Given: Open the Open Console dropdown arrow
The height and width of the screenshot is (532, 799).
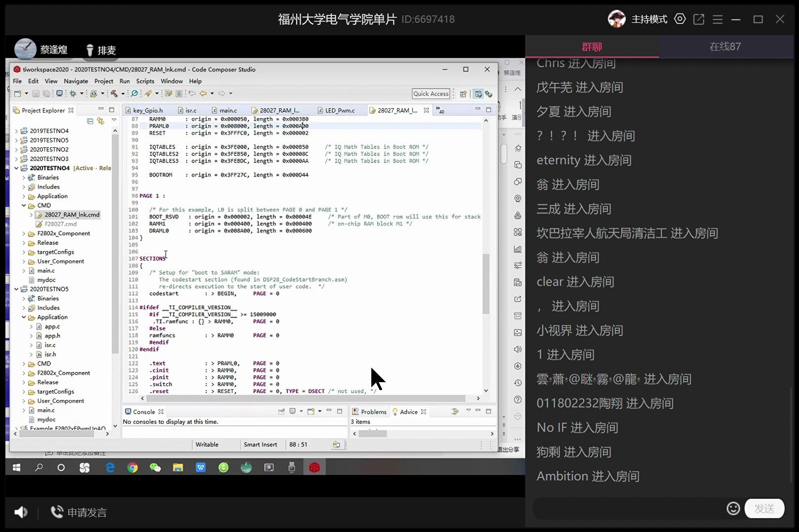Looking at the screenshot, I should tap(319, 411).
